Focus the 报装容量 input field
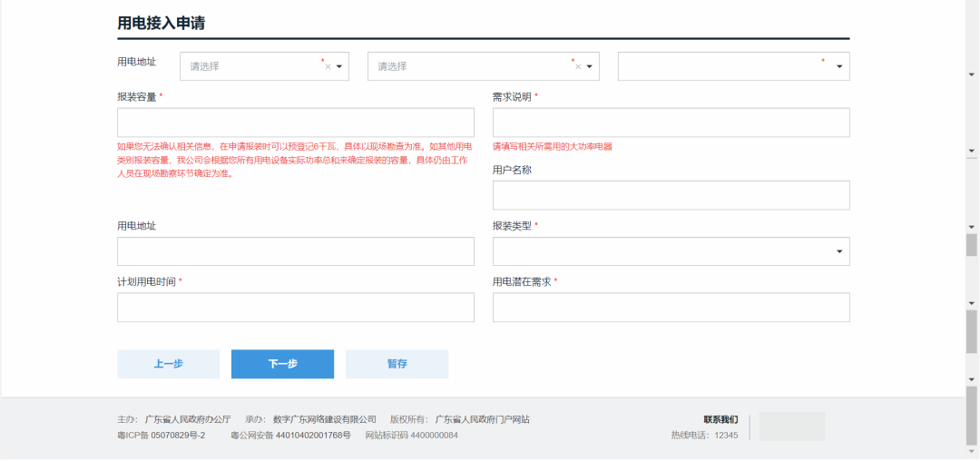 296,123
